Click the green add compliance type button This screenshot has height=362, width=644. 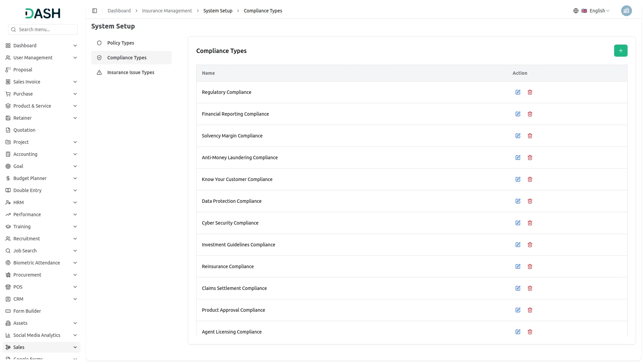click(x=621, y=51)
